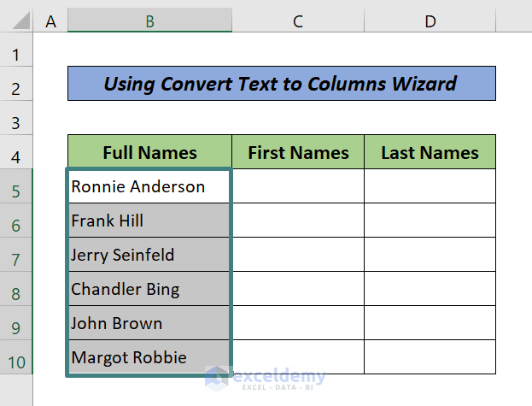Select the cell containing Jerry Seinfeld
Screen dimensions: 532x406
pyautogui.click(x=149, y=255)
